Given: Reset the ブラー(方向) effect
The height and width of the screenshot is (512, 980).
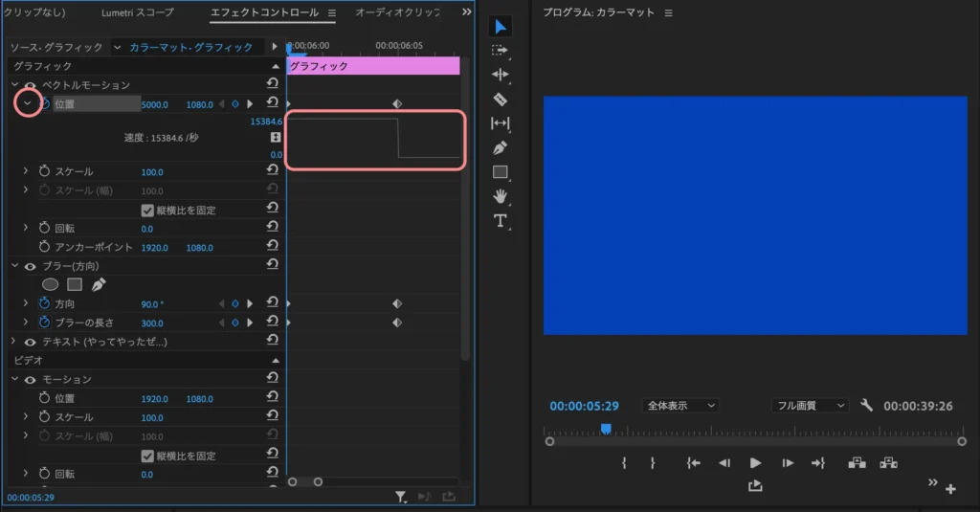Looking at the screenshot, I should pyautogui.click(x=273, y=264).
